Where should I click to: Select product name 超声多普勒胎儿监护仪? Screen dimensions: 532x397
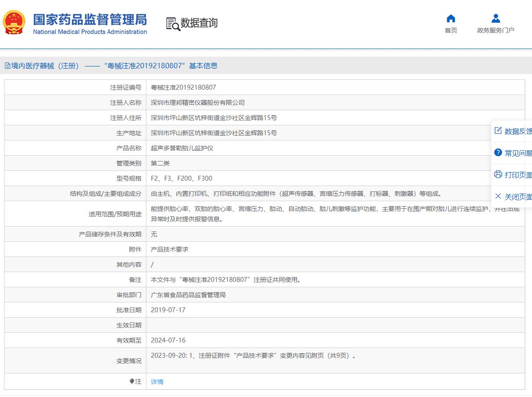(x=182, y=148)
